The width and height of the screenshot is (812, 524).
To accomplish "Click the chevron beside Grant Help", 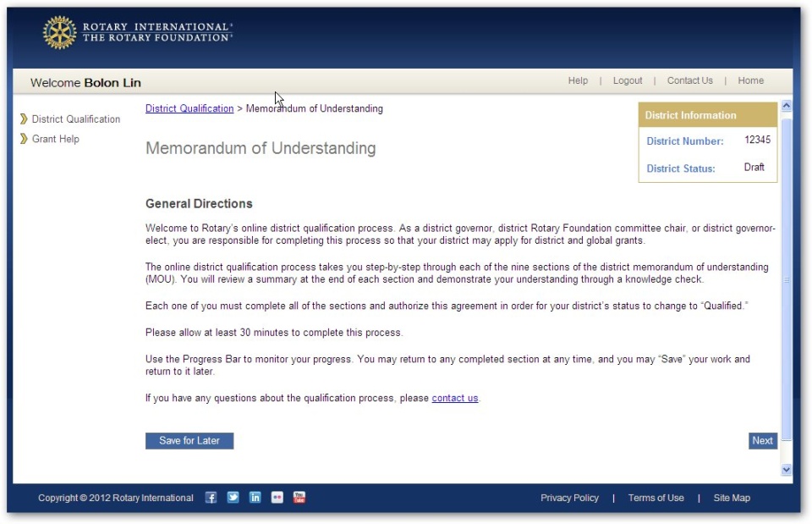I will (x=24, y=138).
